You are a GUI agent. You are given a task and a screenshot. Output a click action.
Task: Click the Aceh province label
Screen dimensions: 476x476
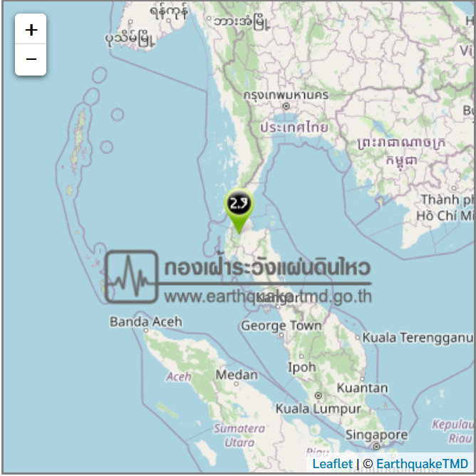tap(178, 377)
